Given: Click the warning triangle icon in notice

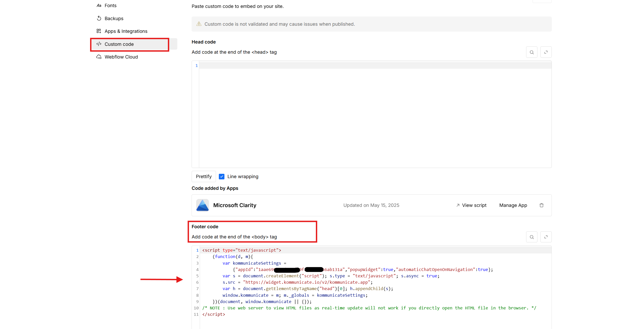Looking at the screenshot, I should (x=199, y=24).
